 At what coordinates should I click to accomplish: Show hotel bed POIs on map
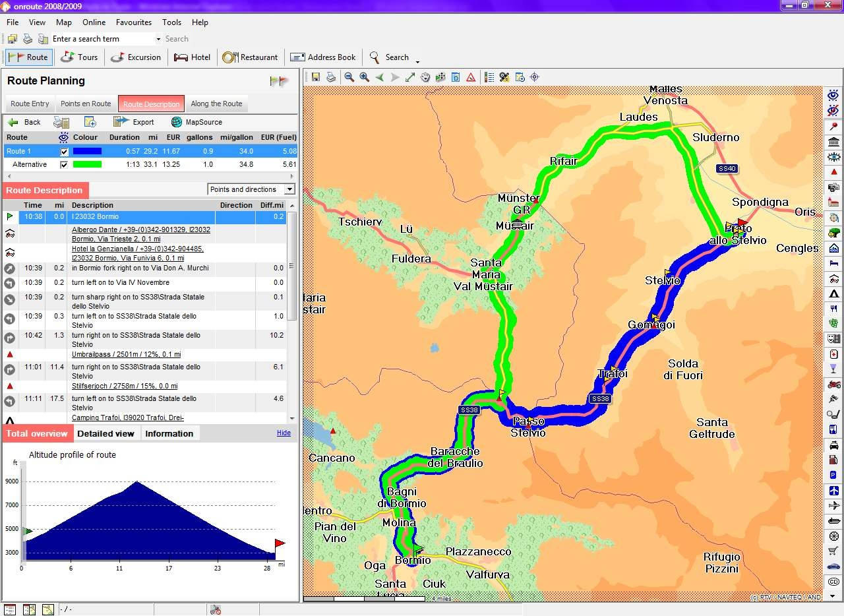(x=833, y=263)
